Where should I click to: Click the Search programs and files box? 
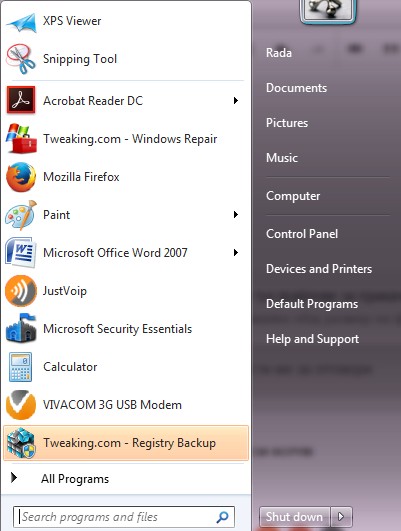pyautogui.click(x=124, y=517)
